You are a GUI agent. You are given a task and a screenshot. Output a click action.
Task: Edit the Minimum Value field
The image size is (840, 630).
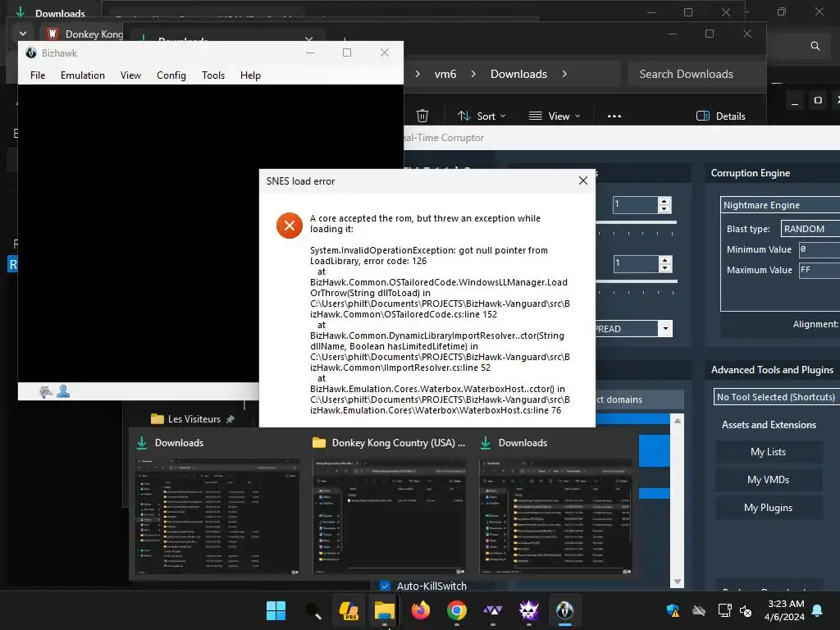[819, 249]
